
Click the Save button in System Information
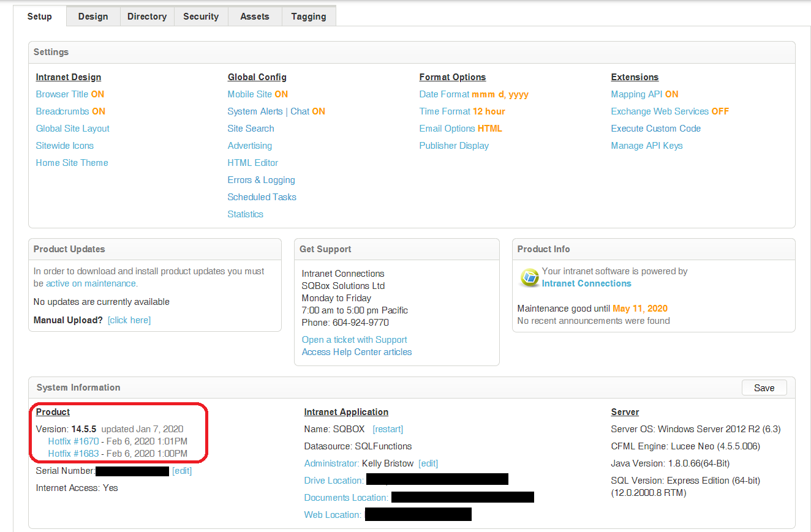[x=764, y=388]
